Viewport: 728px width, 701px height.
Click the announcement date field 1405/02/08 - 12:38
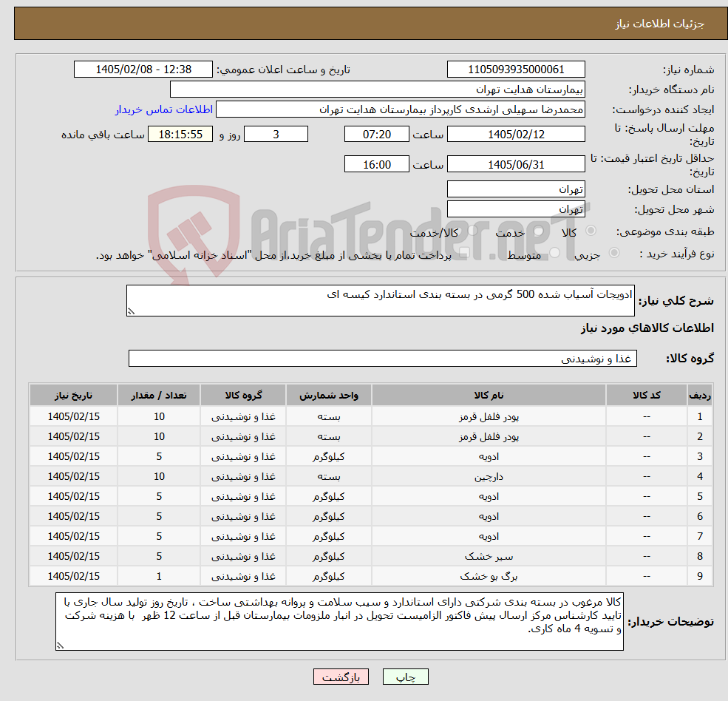tap(143, 70)
